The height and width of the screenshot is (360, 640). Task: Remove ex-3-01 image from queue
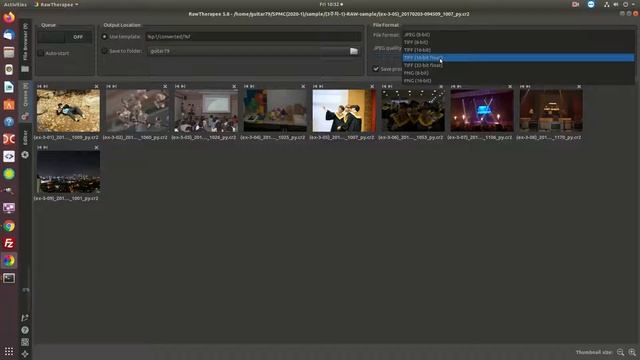(96, 87)
